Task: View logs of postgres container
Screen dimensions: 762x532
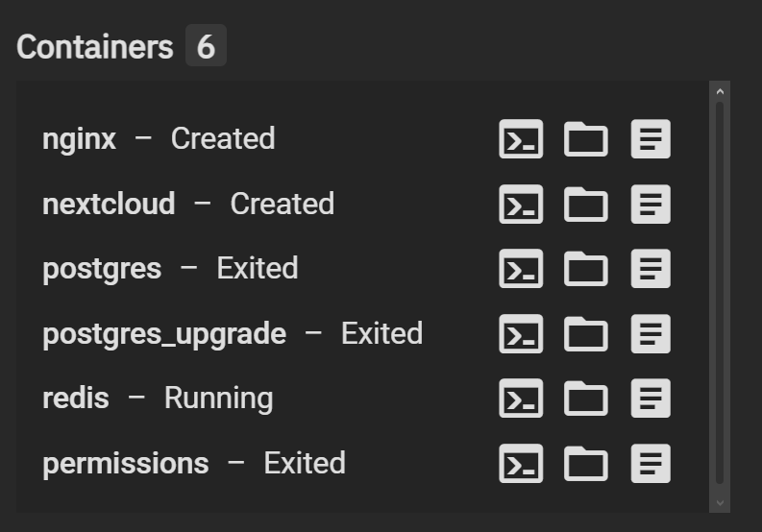Action: point(651,269)
